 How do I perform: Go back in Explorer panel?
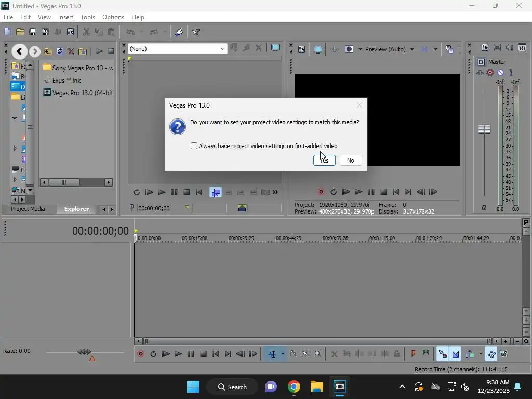point(19,51)
